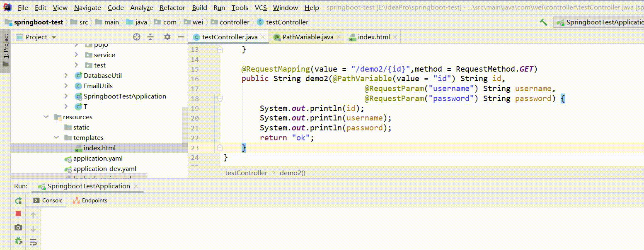The height and width of the screenshot is (250, 644).
Task: Open the Project view dropdown
Action: click(54, 37)
